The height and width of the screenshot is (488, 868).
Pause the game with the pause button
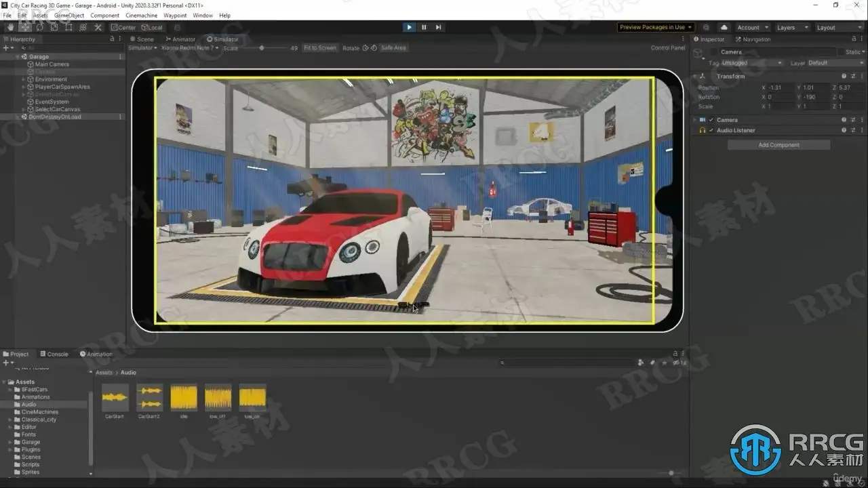point(424,27)
